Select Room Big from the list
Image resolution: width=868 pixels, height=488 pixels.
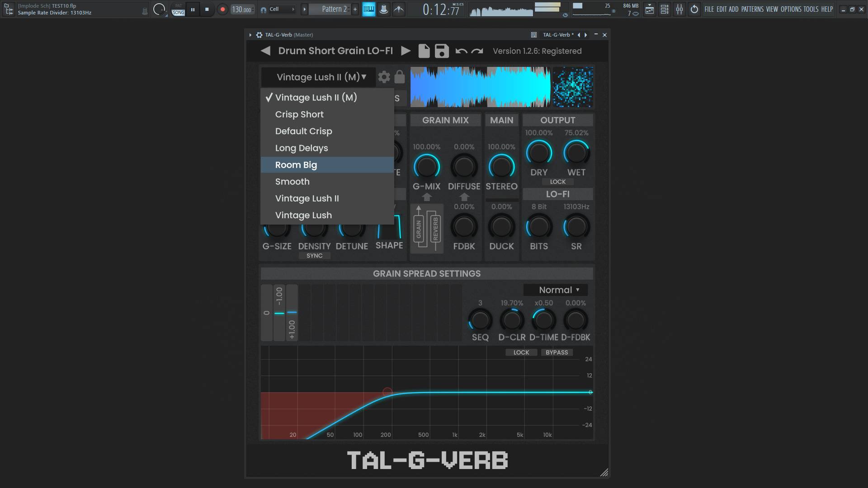[x=296, y=165]
